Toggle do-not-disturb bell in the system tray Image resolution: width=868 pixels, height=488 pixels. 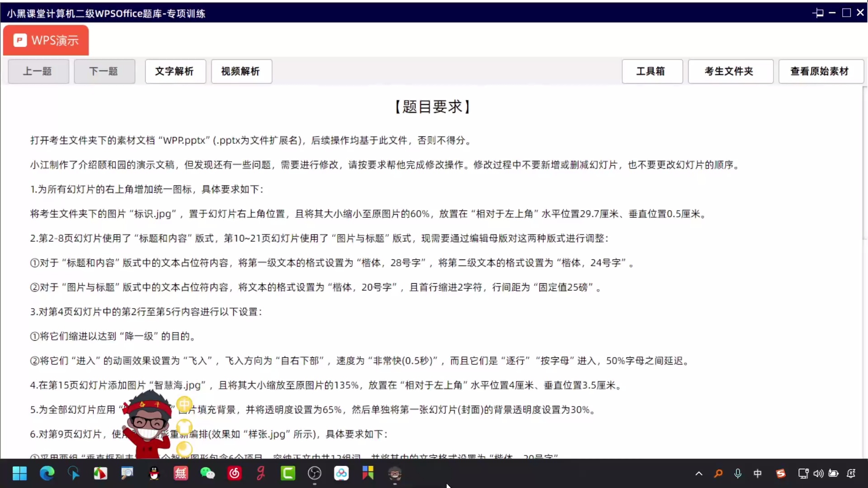[x=852, y=474]
